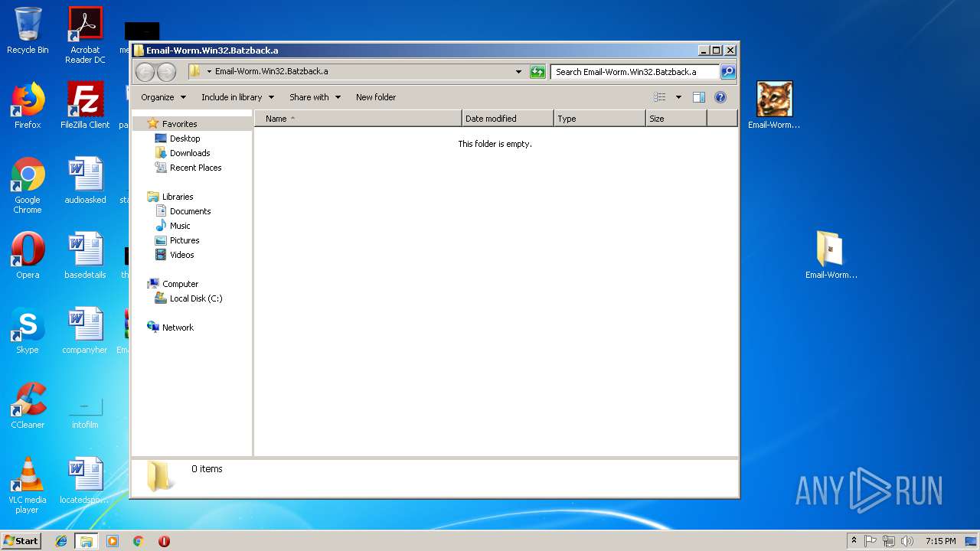This screenshot has height=551, width=980.
Task: Launch Skype from desktop
Action: 28,331
